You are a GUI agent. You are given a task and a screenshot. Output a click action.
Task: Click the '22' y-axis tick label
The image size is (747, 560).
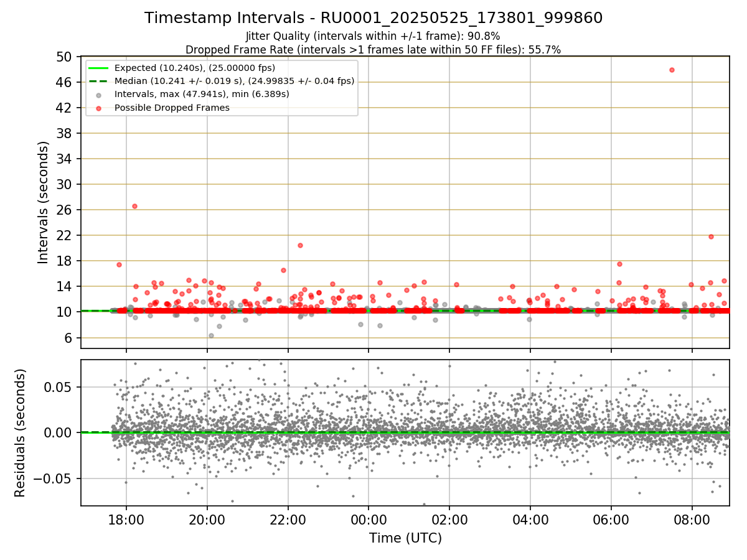tap(64, 235)
